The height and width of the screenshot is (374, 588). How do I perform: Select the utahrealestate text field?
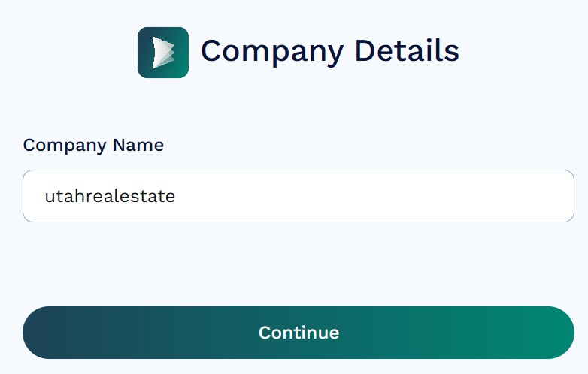[x=299, y=196]
